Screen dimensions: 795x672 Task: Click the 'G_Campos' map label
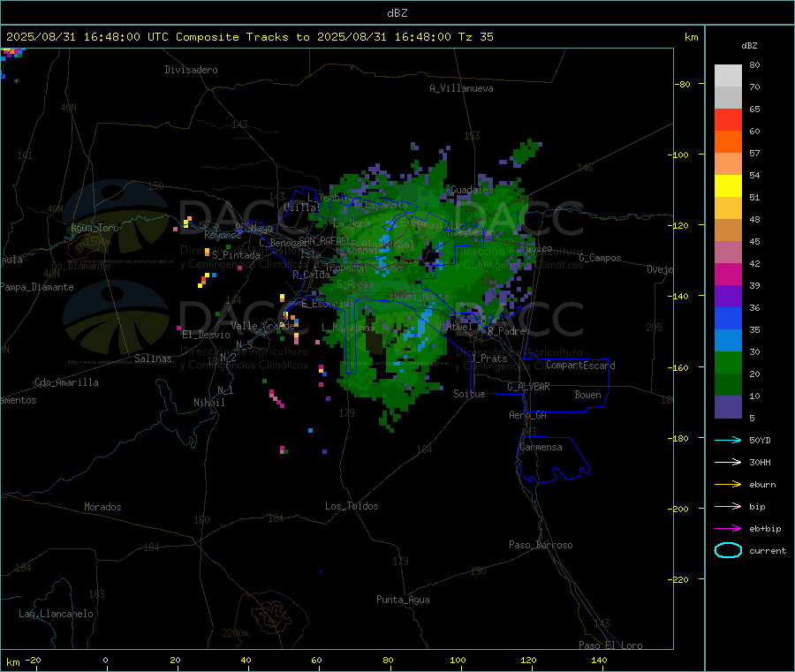(x=600, y=258)
